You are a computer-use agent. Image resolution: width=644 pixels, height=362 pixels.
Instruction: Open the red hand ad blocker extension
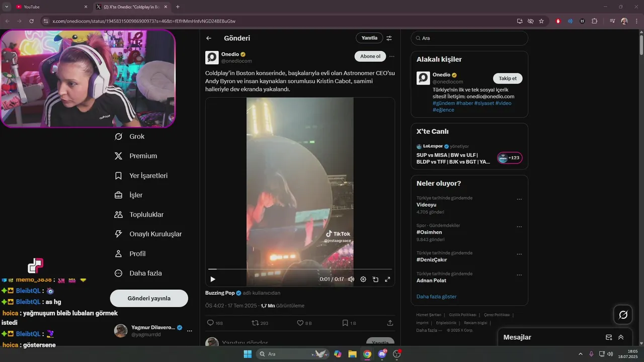[x=558, y=21]
